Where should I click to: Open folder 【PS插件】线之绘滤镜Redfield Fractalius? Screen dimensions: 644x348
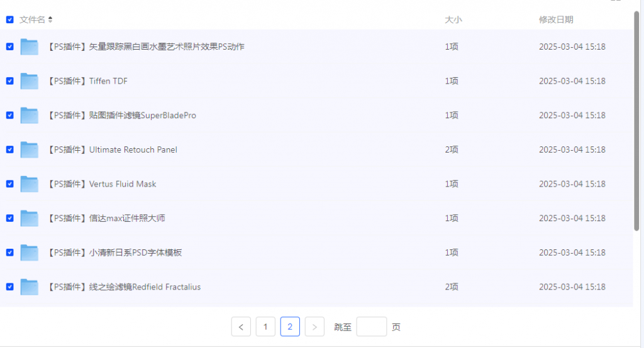coord(124,287)
